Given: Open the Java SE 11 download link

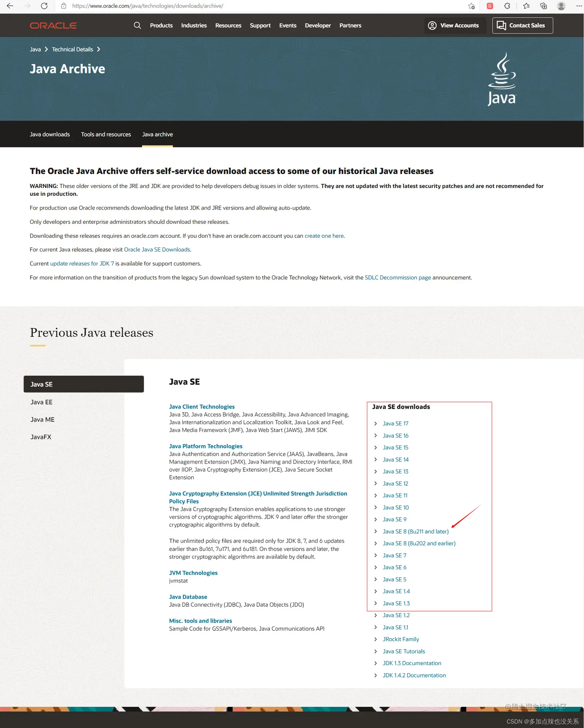Looking at the screenshot, I should pyautogui.click(x=395, y=495).
